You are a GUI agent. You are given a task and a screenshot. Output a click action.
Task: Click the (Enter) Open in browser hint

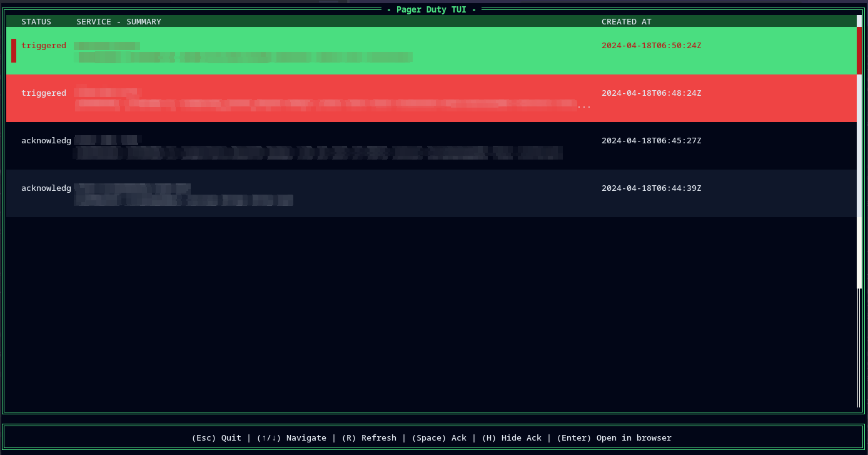click(614, 438)
